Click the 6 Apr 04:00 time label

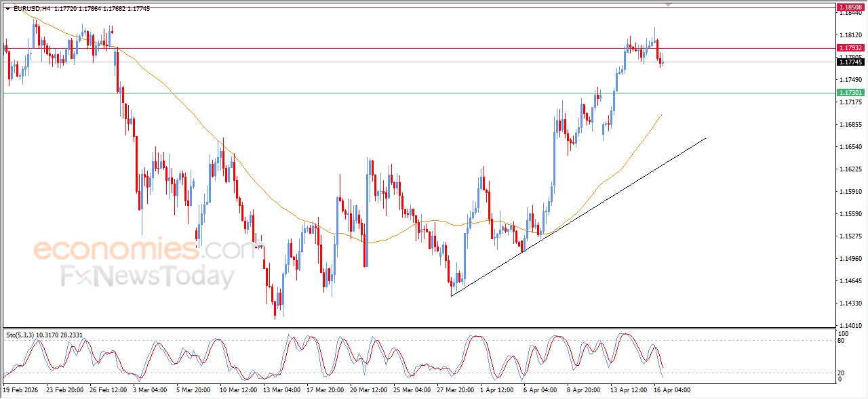540,390
